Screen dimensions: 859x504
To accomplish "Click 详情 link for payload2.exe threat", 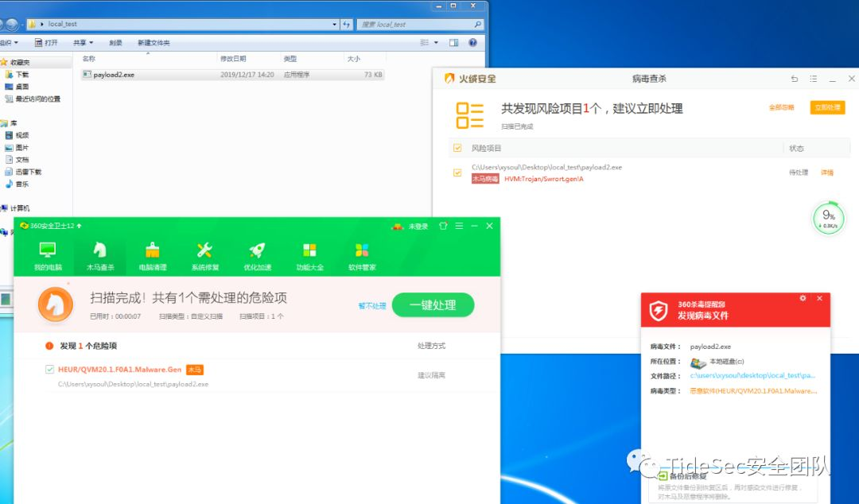I will [826, 173].
